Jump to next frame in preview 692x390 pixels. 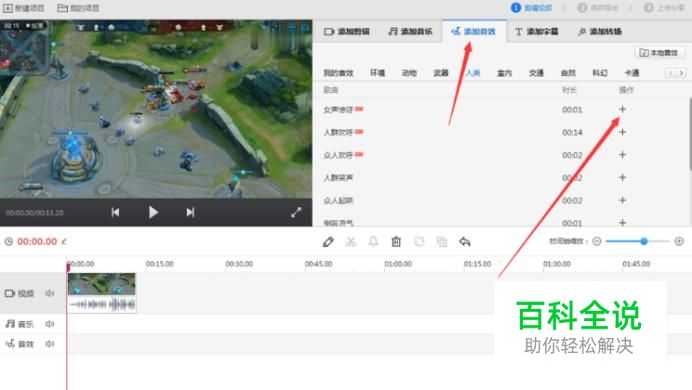tap(190, 212)
